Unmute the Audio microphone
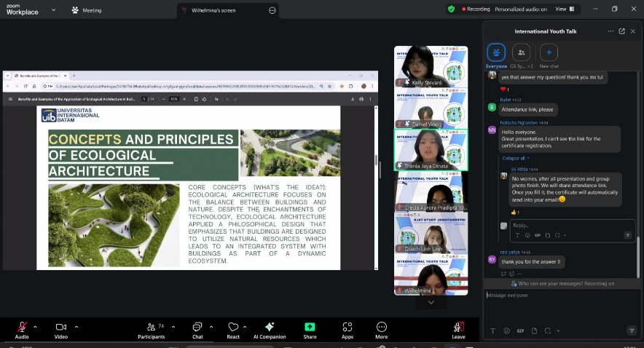Viewport: 644px width, 348px height. (23, 327)
